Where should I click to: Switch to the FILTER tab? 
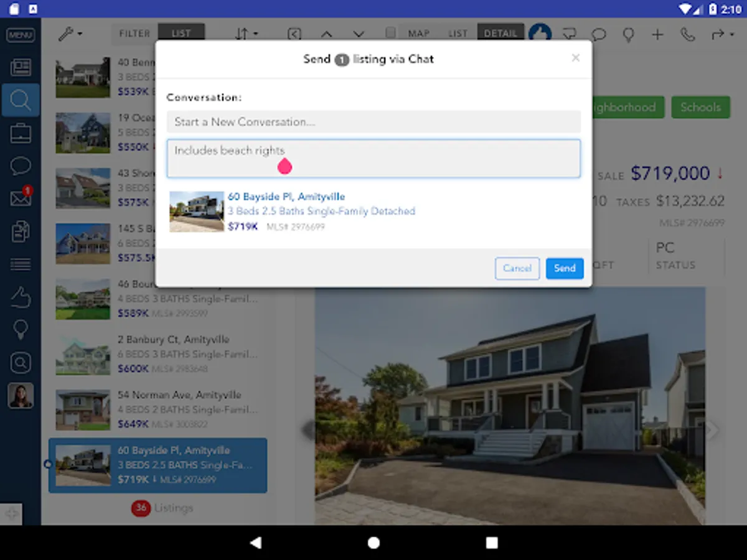[x=134, y=34]
